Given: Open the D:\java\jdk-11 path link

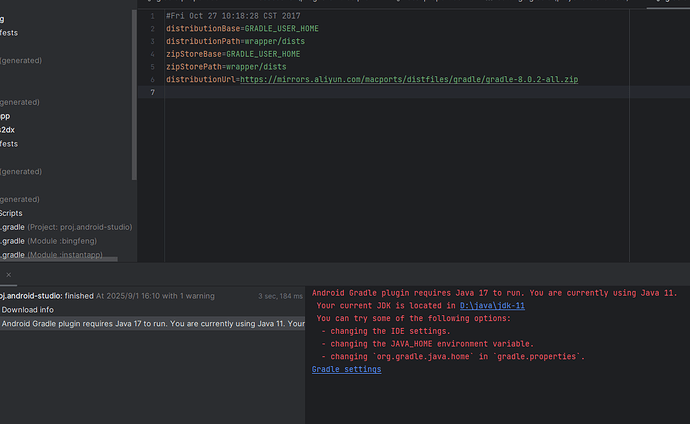Looking at the screenshot, I should point(492,305).
